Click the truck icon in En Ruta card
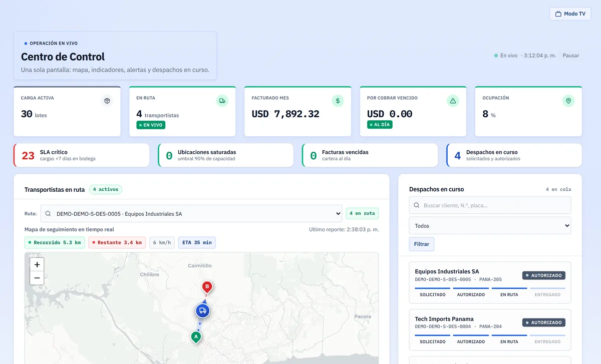The image size is (601, 364). [222, 101]
